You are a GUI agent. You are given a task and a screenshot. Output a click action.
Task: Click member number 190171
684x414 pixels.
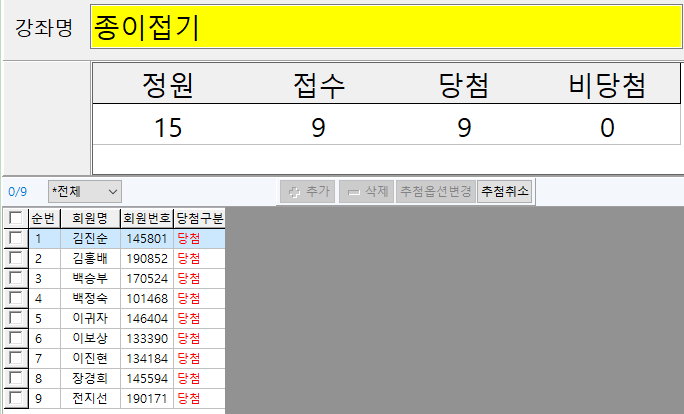coord(147,399)
